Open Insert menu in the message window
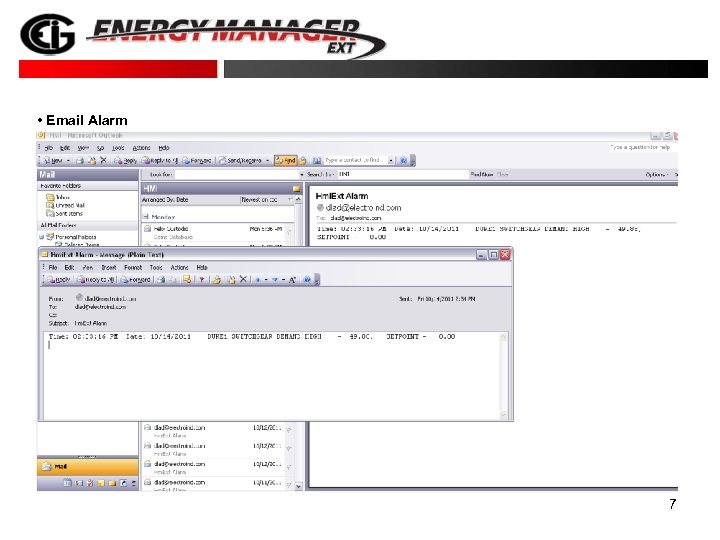720x540 pixels. (109, 267)
